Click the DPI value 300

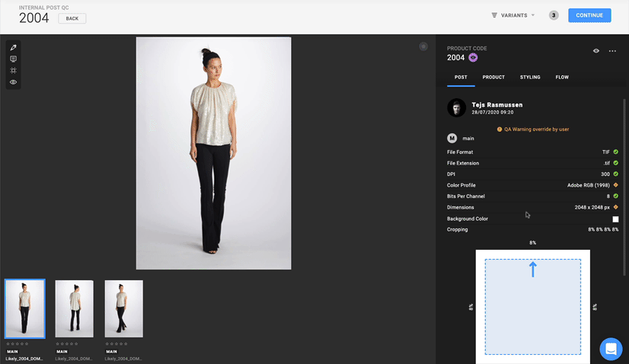pos(605,174)
